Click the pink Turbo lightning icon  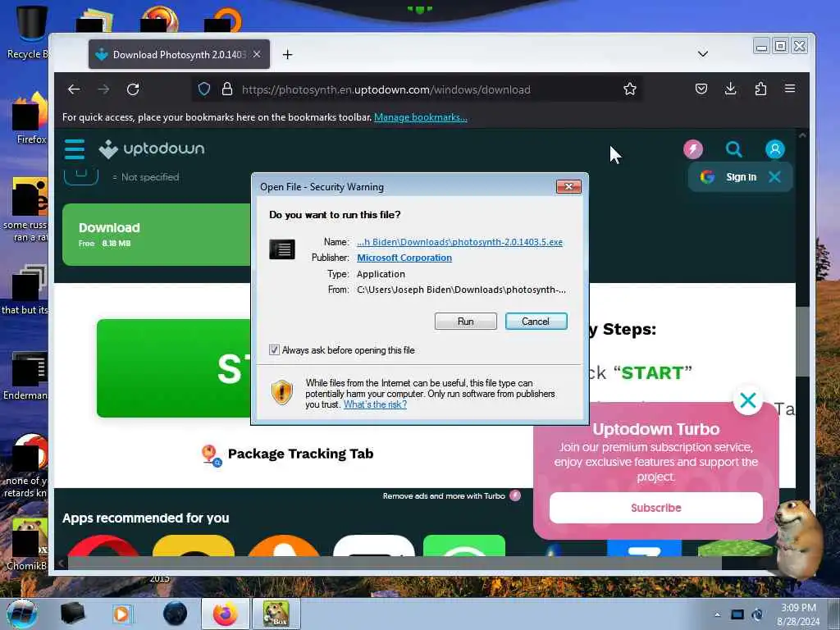pyautogui.click(x=693, y=149)
